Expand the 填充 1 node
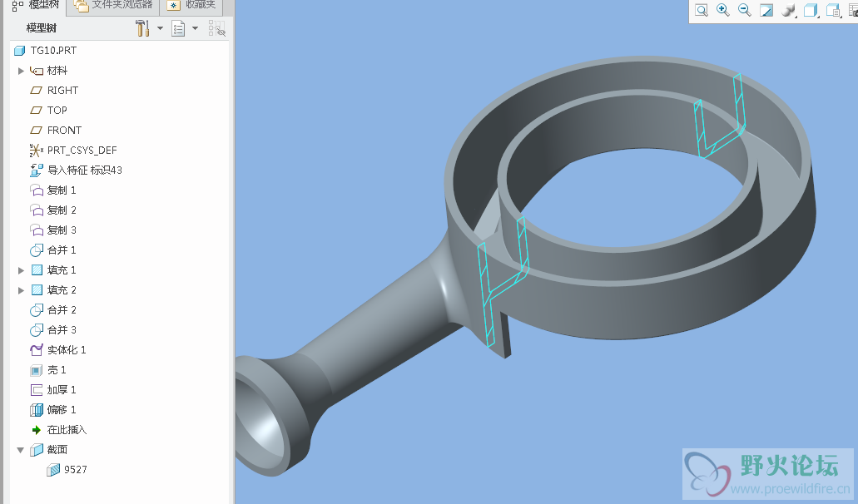Viewport: 858px width, 504px height. [x=21, y=270]
